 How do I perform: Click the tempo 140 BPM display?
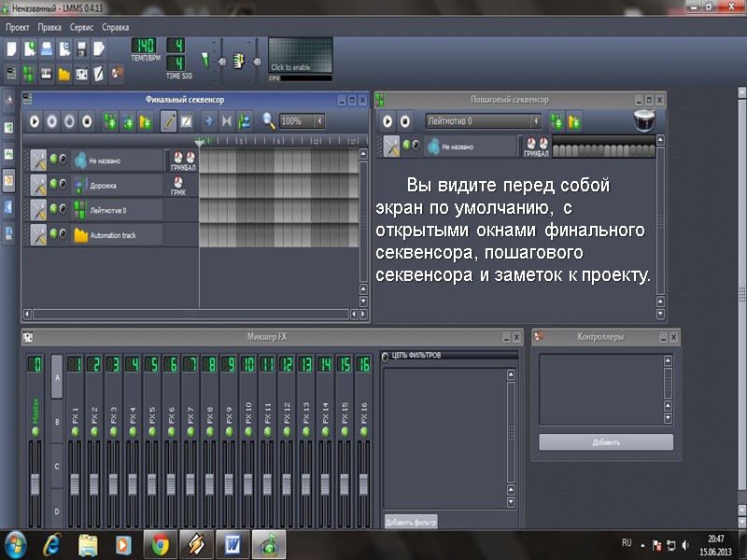[x=145, y=46]
